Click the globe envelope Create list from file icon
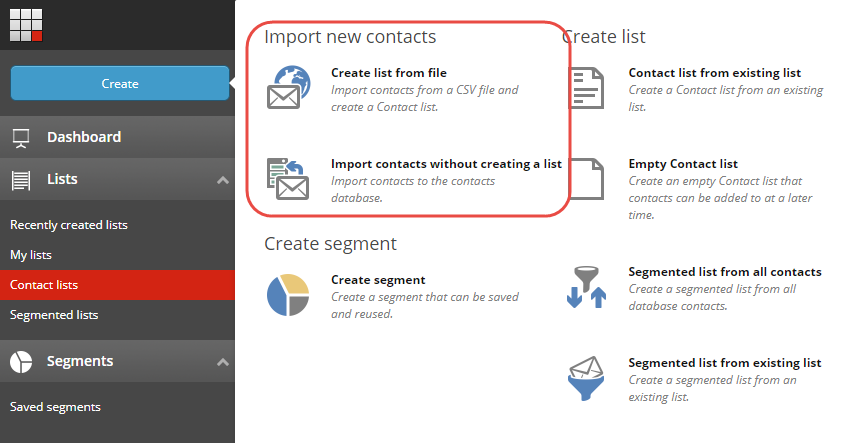 (x=289, y=88)
